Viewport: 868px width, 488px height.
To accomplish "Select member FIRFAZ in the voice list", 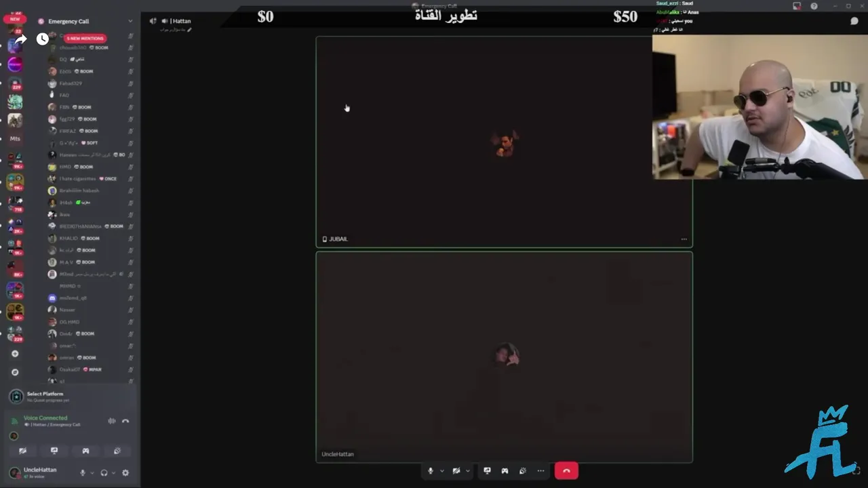I will [x=91, y=131].
